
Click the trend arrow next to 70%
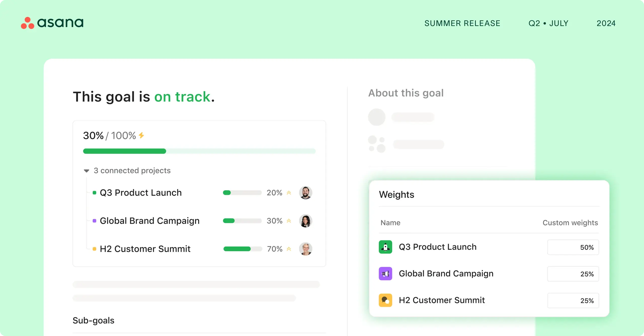click(x=289, y=249)
